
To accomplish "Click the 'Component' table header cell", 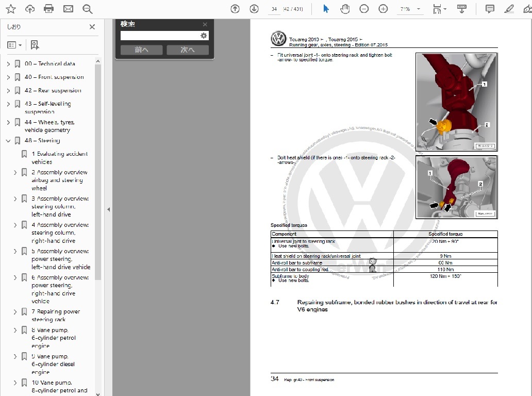I will click(x=332, y=234).
